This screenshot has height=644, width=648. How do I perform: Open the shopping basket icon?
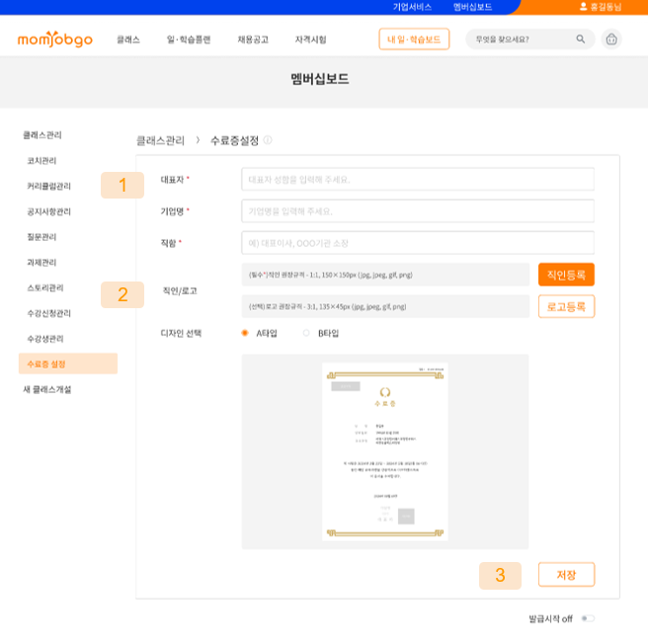pos(611,40)
